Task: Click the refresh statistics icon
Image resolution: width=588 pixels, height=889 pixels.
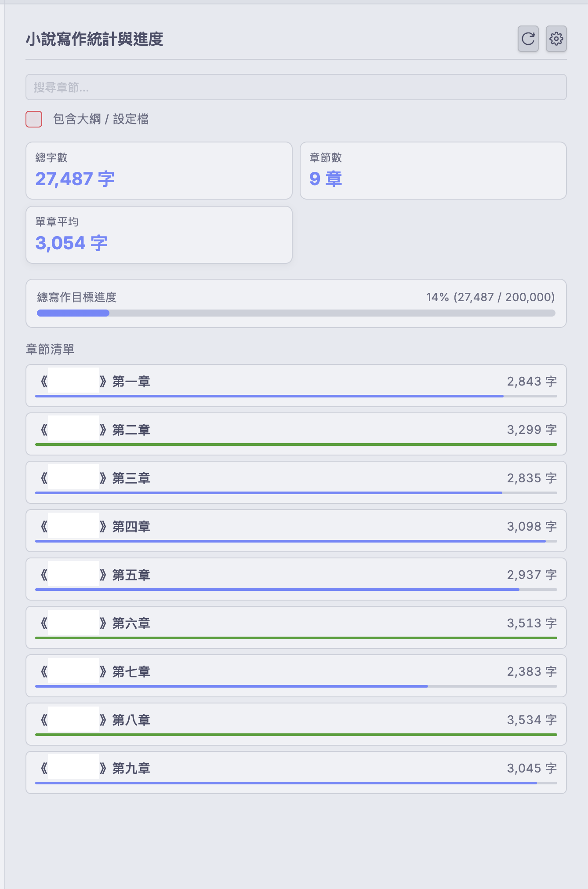Action: coord(528,39)
